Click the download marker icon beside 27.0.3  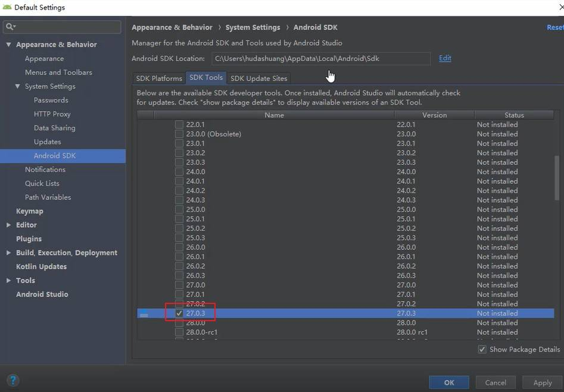tap(144, 313)
